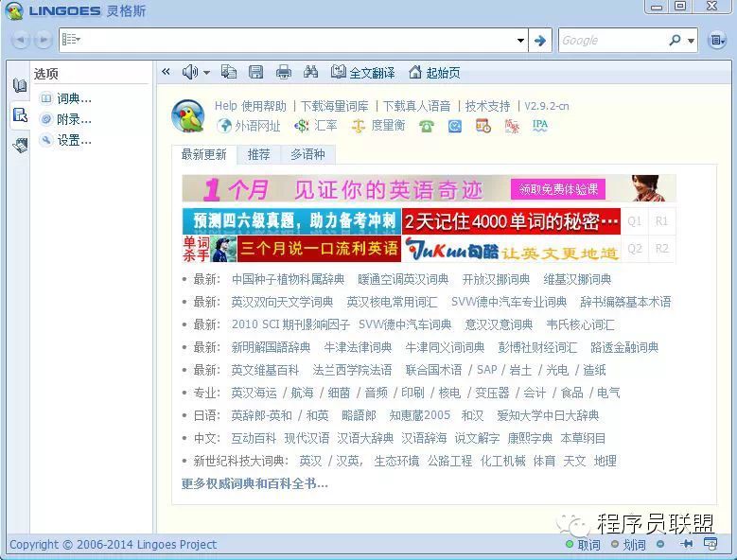Image resolution: width=737 pixels, height=560 pixels.
Task: Click the speaker pronunciation icon
Action: (x=190, y=72)
